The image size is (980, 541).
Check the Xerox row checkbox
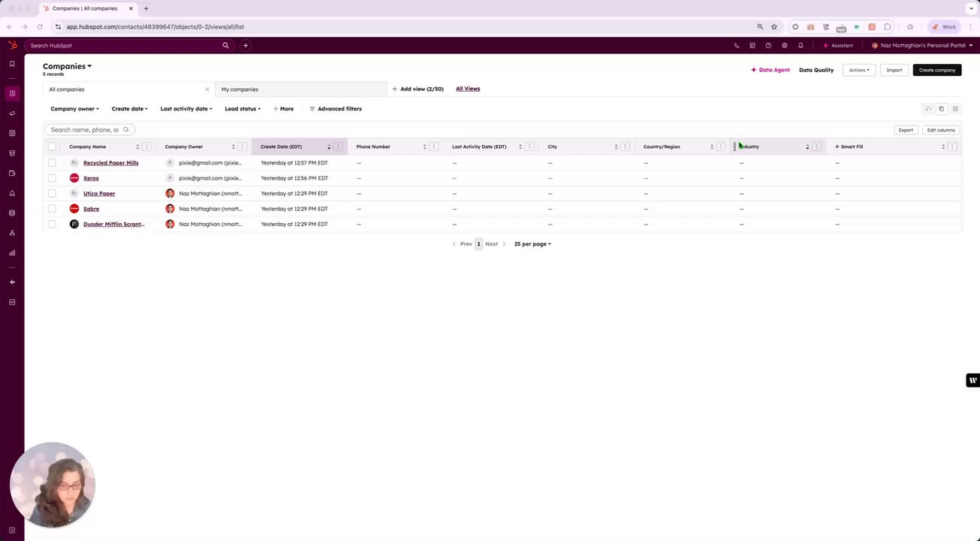coord(52,178)
